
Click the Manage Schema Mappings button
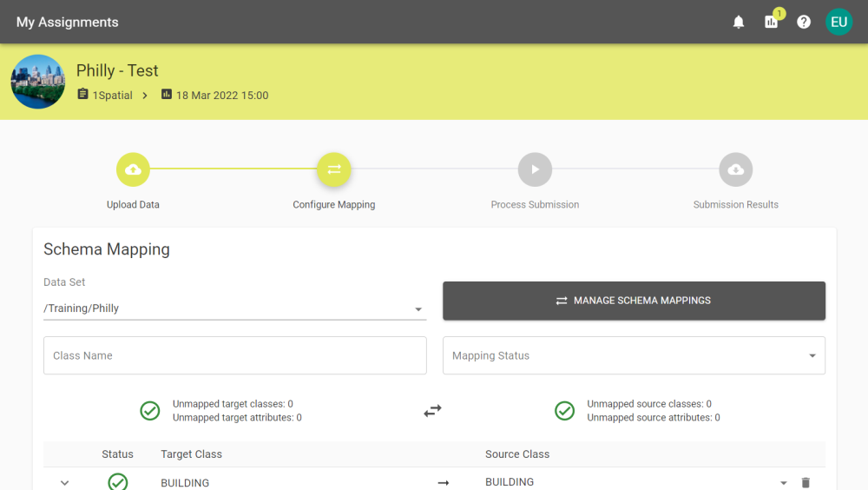(634, 301)
